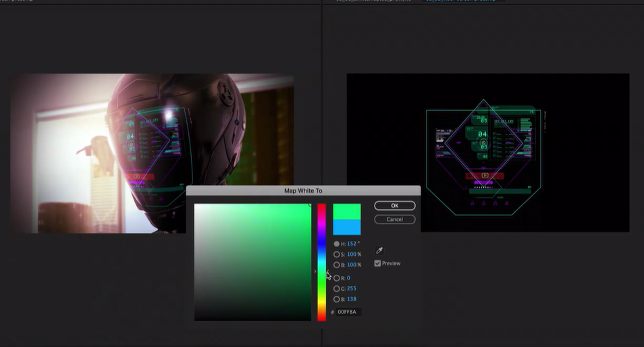
Task: Click the hex field 00FF8A
Action: 348,312
